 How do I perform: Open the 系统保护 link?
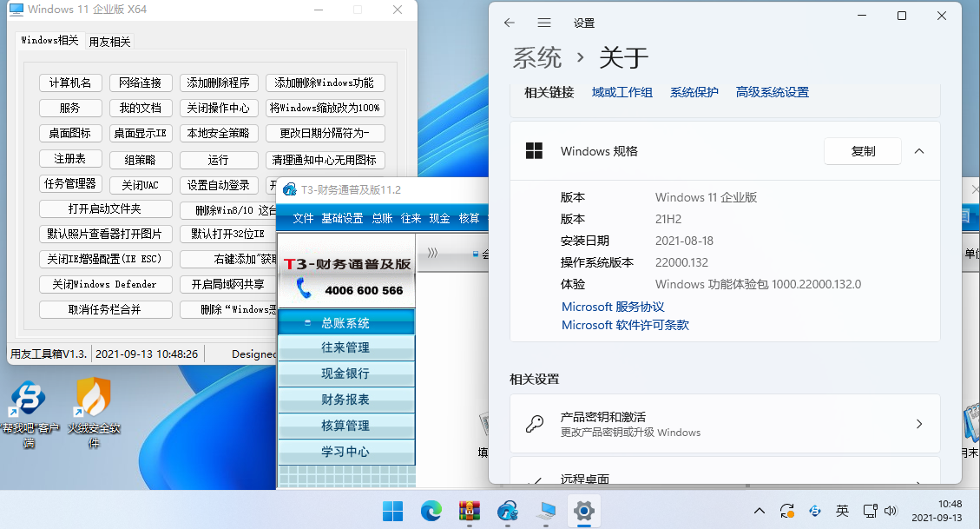pyautogui.click(x=694, y=93)
